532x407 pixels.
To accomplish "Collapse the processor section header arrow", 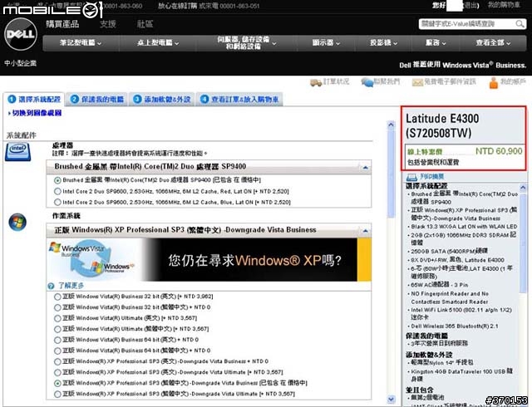I will tap(366, 167).
